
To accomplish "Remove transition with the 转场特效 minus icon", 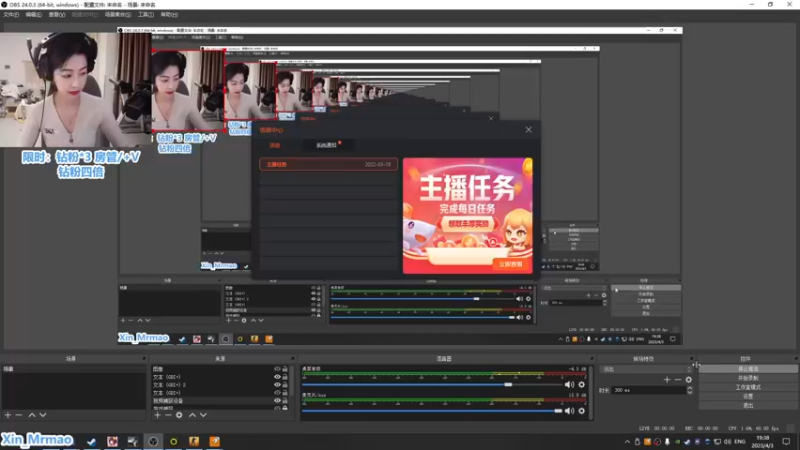I will coord(678,380).
